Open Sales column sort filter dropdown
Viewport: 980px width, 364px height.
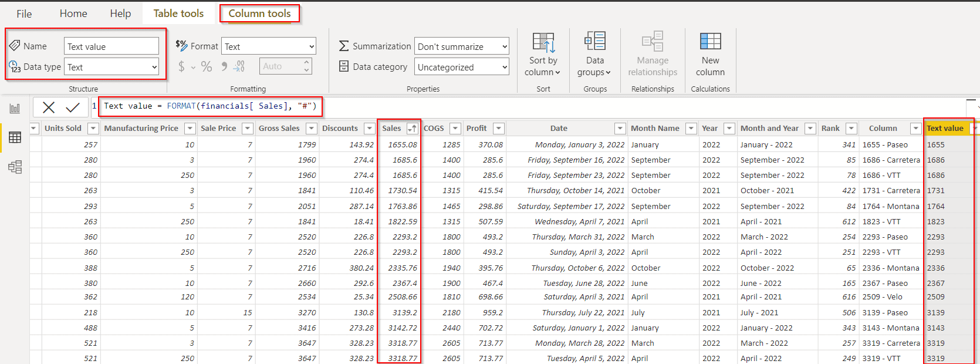click(413, 128)
